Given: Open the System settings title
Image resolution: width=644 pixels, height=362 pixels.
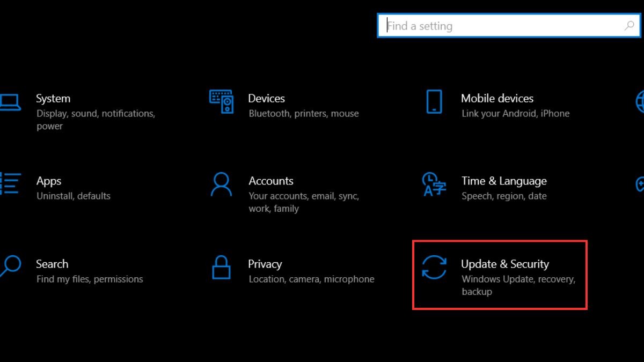Looking at the screenshot, I should 53,99.
